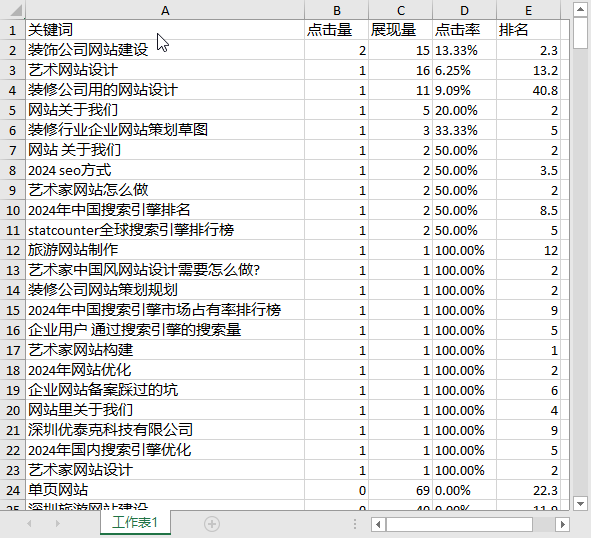Viewport: 591px width, 538px height.
Task: Select click-rate cell 6.25%
Action: click(464, 70)
